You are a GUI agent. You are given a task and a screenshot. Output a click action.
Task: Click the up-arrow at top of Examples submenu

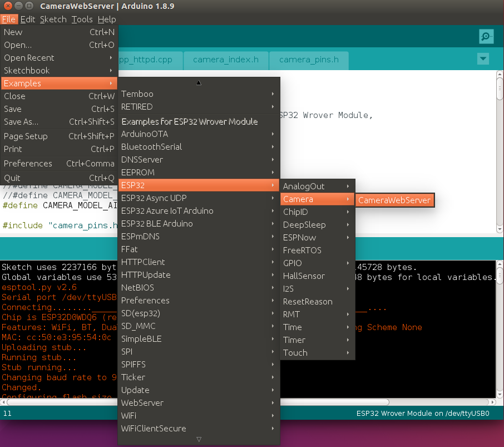[x=199, y=82]
